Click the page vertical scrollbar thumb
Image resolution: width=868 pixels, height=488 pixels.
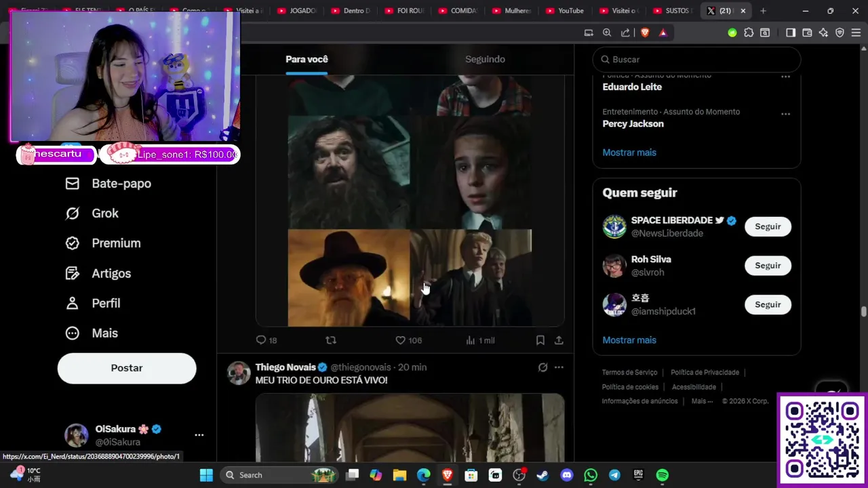click(x=863, y=312)
